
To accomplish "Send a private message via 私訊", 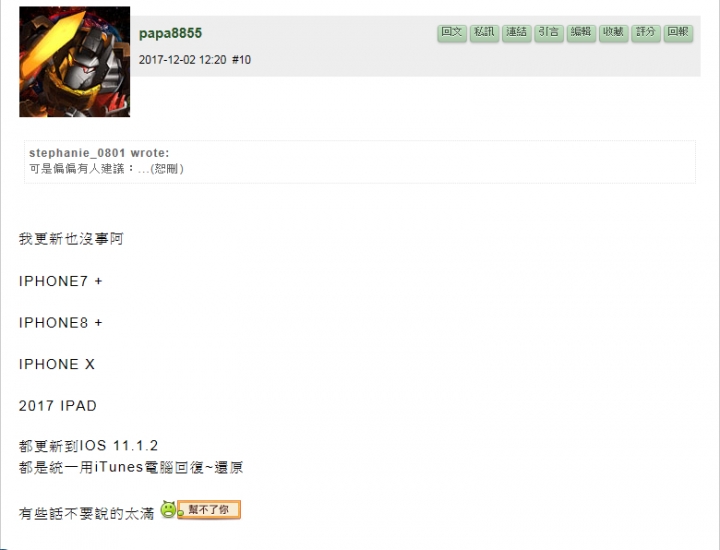I will [484, 33].
